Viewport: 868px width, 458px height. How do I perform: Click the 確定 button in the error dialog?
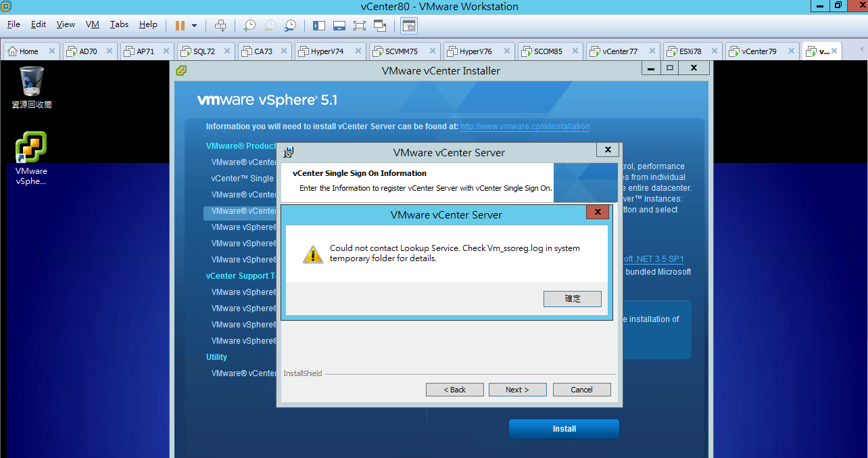[x=573, y=298]
